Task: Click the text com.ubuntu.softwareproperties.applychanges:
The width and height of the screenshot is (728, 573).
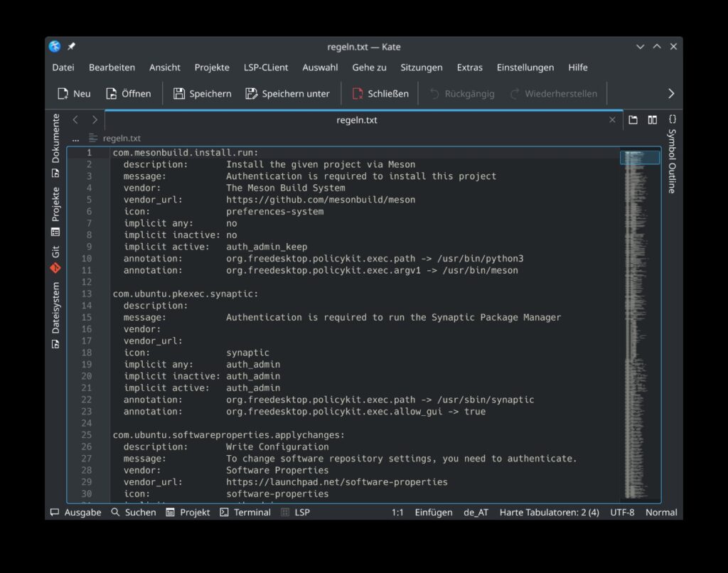Action: coord(229,435)
